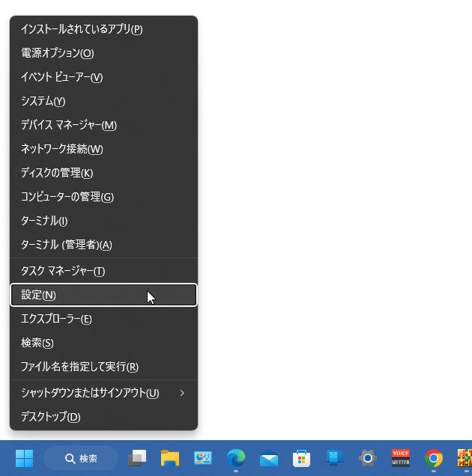Expand シャットダウンまたはサインアウト(U) submenu
The height and width of the screenshot is (476, 472).
(x=103, y=393)
